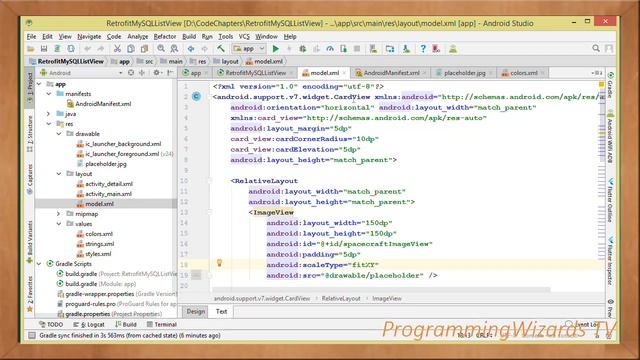
Task: Click the Paste icon in toolbar
Action: [144, 49]
